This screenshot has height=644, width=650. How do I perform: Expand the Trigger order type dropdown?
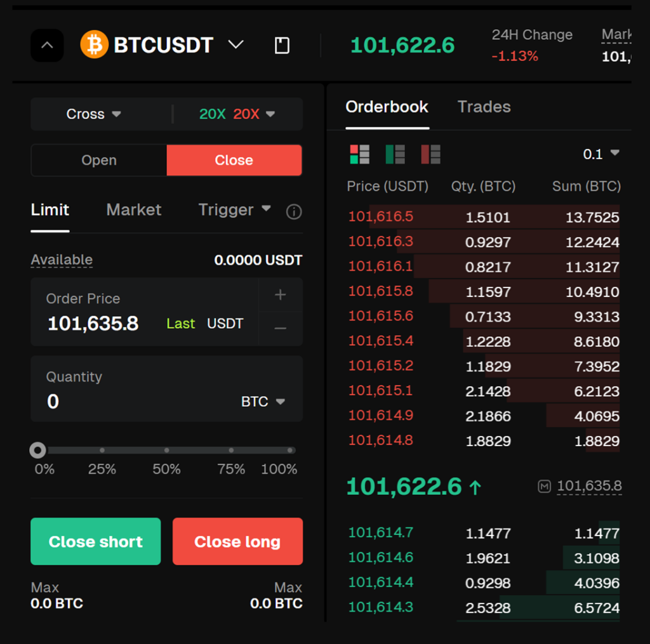[235, 210]
